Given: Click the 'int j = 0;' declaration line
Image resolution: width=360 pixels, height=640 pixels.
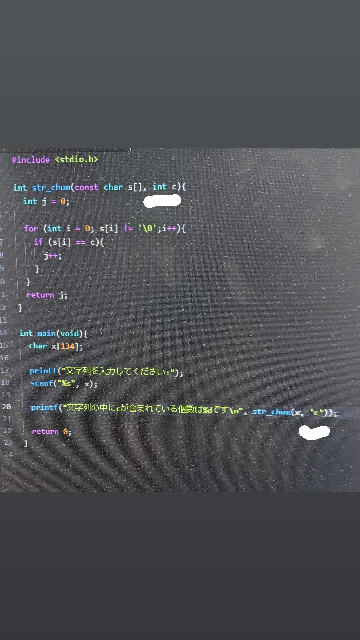Looking at the screenshot, I should [x=46, y=201].
